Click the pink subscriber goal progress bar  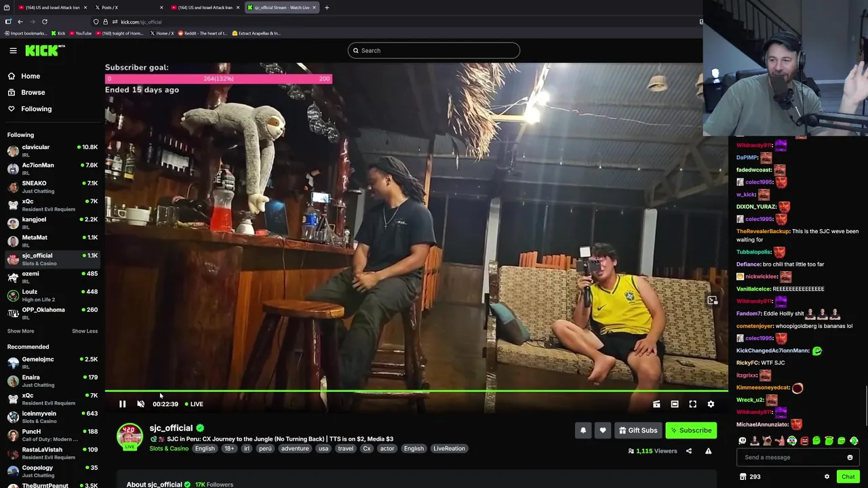[x=218, y=79]
